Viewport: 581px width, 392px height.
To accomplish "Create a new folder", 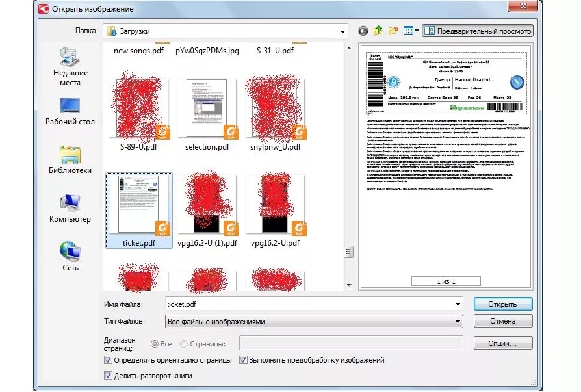I will coord(393,31).
